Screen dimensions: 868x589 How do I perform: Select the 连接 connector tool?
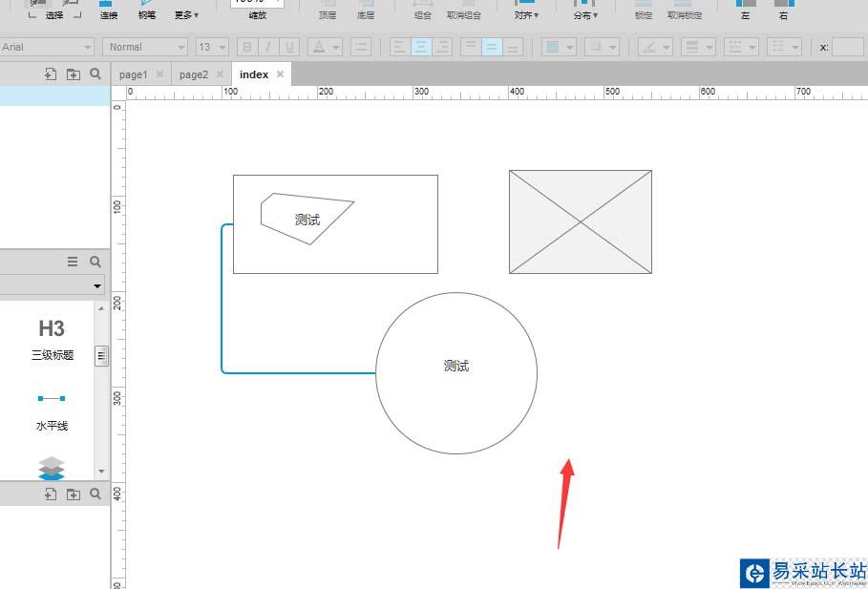(x=109, y=10)
